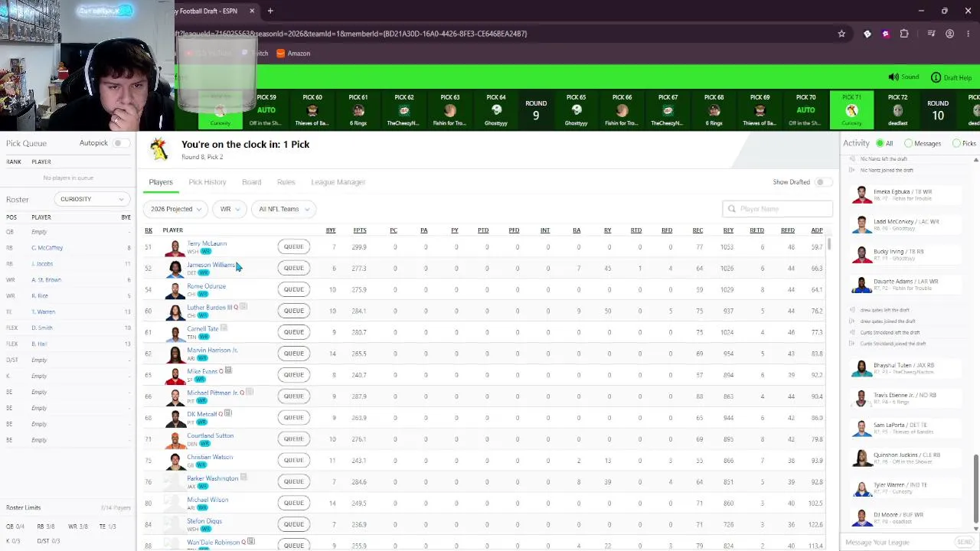The image size is (980, 551).
Task: Mute draft audio with the Sound speaker icon
Action: click(x=893, y=77)
